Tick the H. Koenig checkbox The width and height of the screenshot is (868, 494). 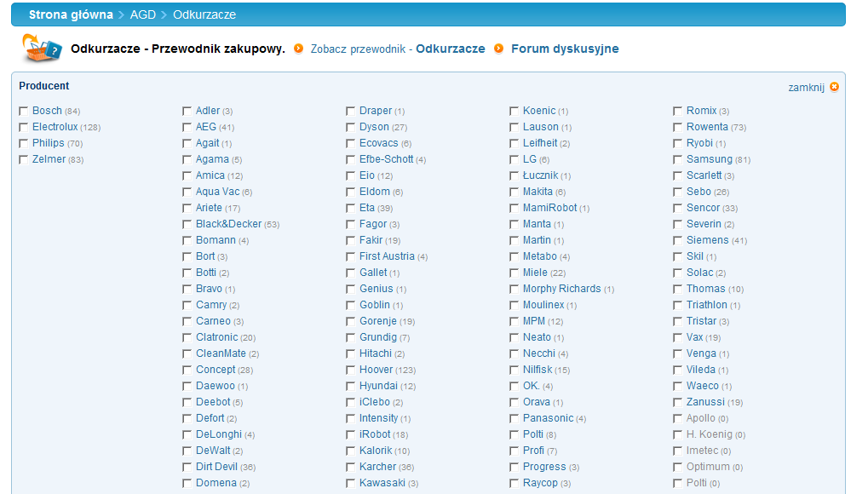coord(677,434)
